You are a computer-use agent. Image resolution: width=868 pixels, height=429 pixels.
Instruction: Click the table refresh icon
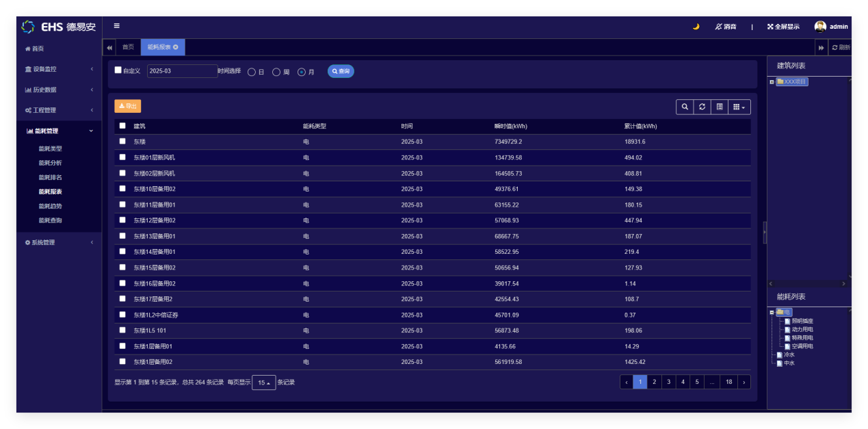[x=702, y=107]
